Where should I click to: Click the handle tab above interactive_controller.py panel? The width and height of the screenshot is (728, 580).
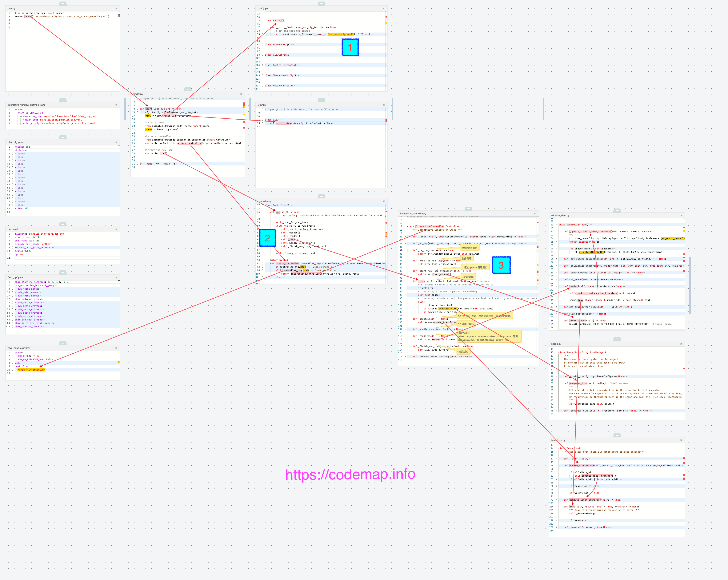coord(468,209)
